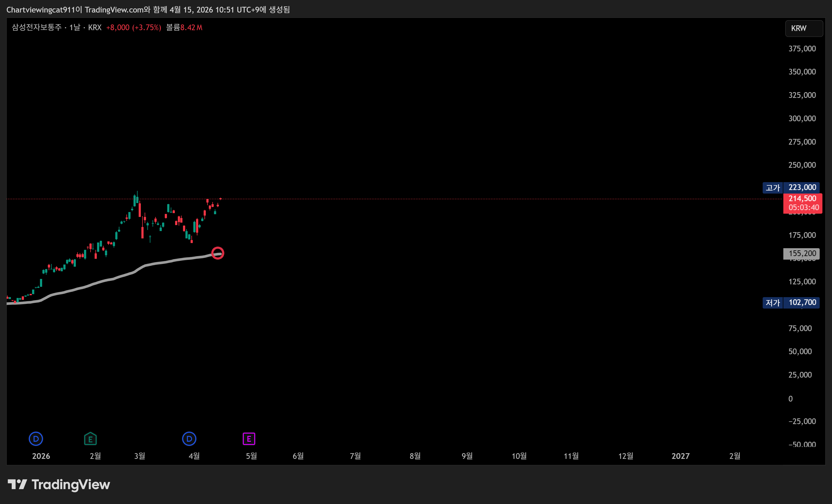
Task: Open the KRW currency selector
Action: pyautogui.click(x=804, y=28)
